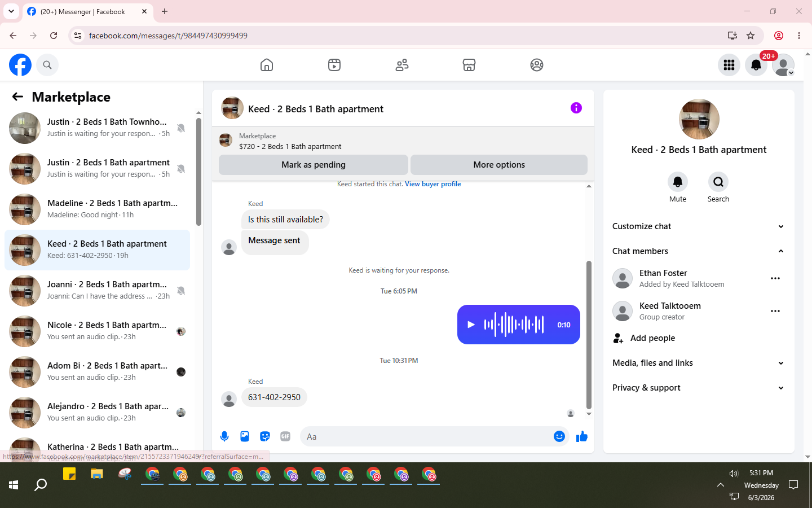
Task: Open options menu for Ethan Foster
Action: pyautogui.click(x=775, y=278)
